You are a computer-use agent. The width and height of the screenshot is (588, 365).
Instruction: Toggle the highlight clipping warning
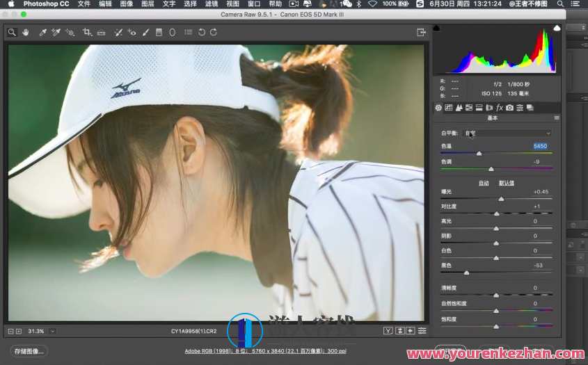[557, 28]
